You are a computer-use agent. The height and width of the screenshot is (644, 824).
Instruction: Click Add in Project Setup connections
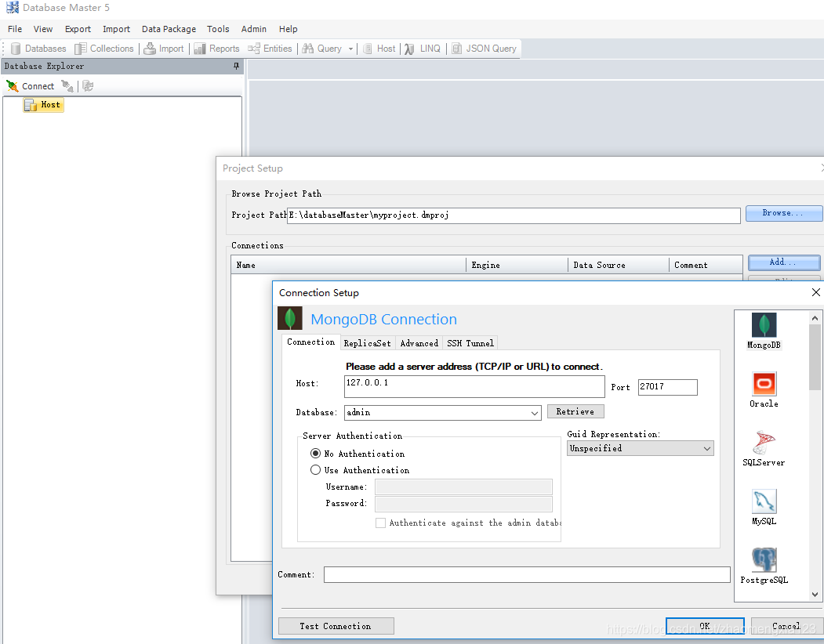pyautogui.click(x=783, y=262)
